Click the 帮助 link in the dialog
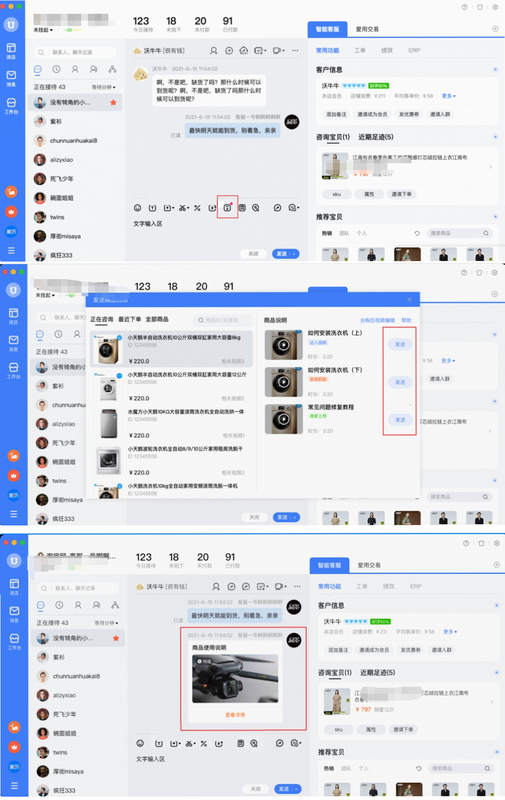 point(406,320)
